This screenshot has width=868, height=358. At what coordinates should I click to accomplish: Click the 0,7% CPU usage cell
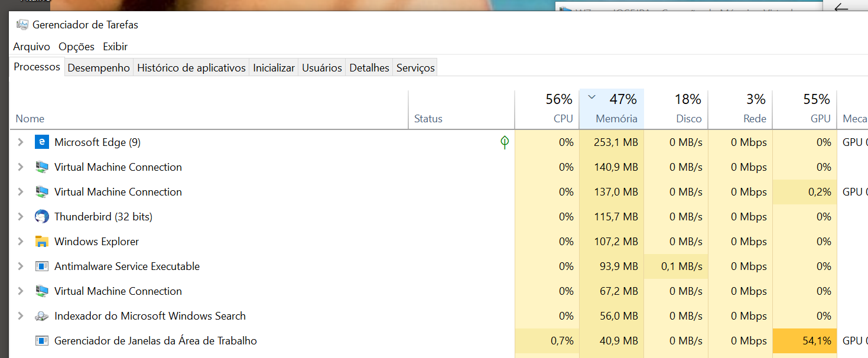click(x=547, y=341)
